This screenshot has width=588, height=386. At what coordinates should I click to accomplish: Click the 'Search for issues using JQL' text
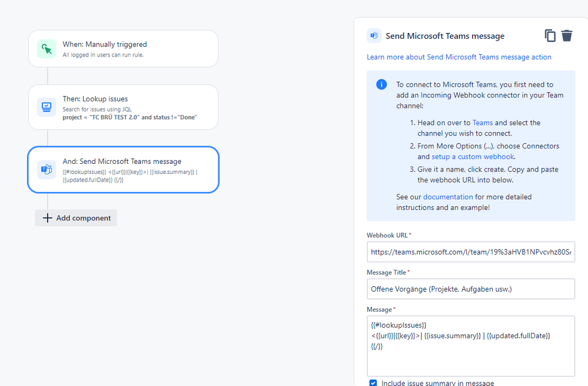[x=97, y=109]
